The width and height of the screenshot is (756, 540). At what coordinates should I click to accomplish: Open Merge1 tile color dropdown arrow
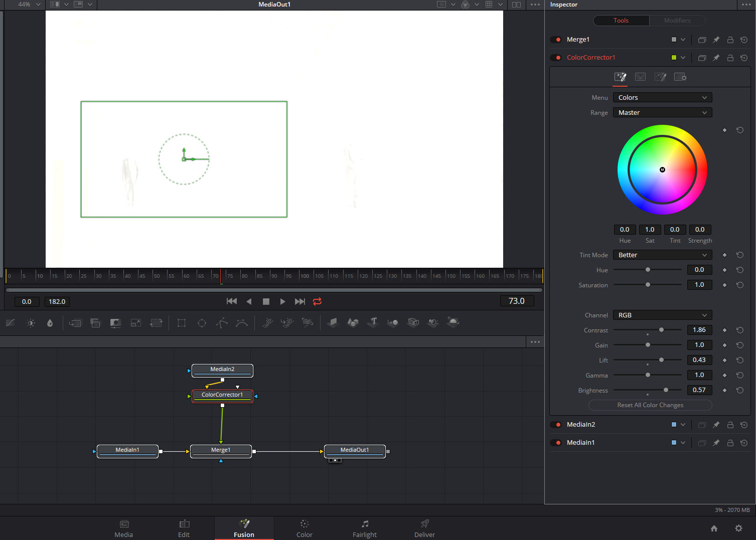click(683, 40)
